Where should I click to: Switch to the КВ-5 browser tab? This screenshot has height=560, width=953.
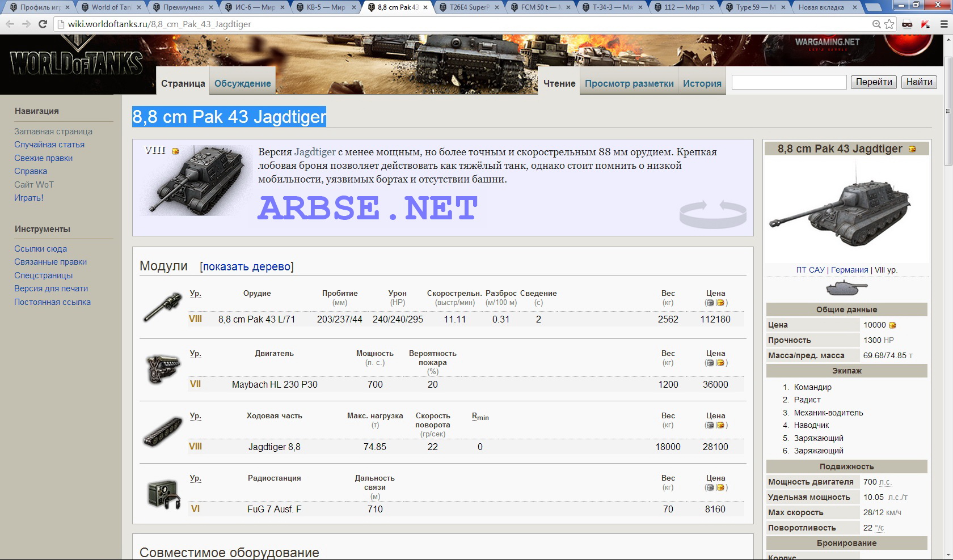coord(326,7)
